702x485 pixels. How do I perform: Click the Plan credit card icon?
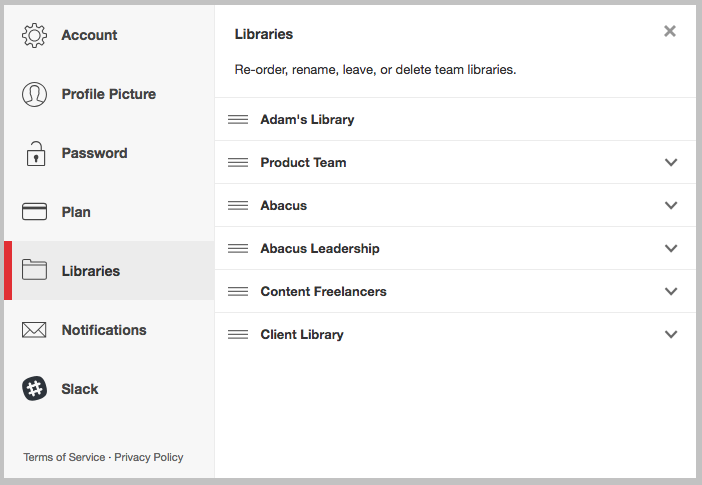coord(34,212)
